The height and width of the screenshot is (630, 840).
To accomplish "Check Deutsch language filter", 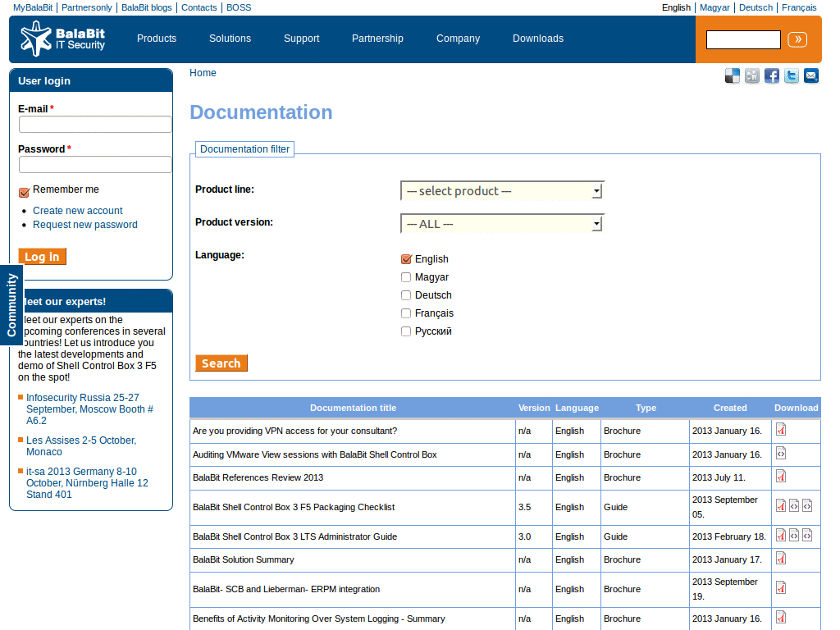I will (x=406, y=295).
